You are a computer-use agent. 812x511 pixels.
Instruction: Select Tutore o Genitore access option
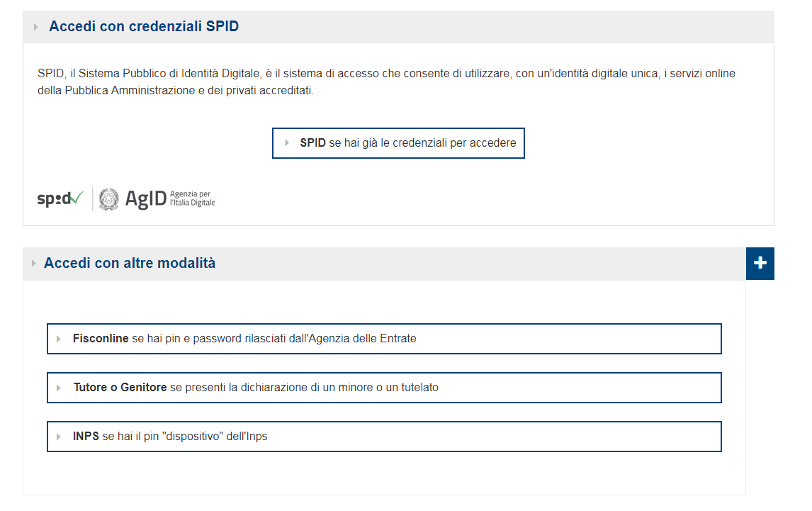pos(384,388)
